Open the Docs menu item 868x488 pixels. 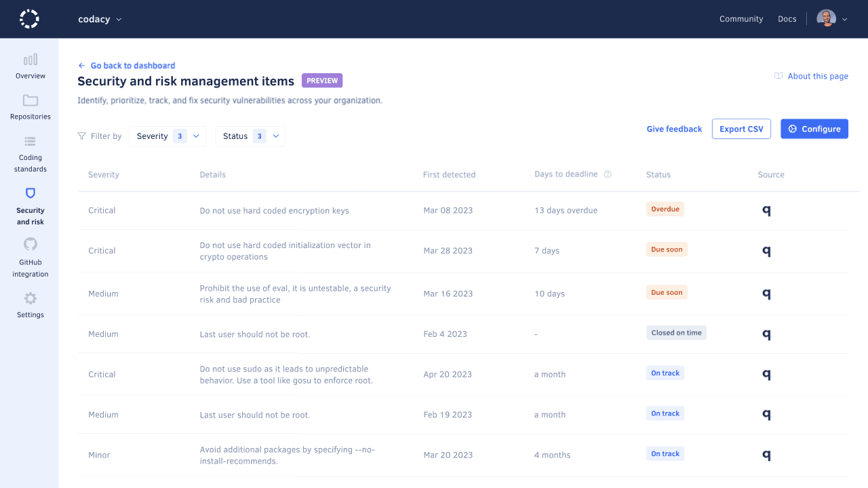coord(787,18)
